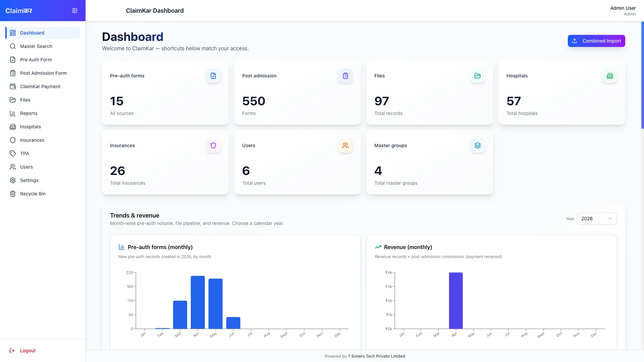Screen dimensions: 644x362
Task: Go to Dashboard in the sidebar
Action: pyautogui.click(x=43, y=33)
